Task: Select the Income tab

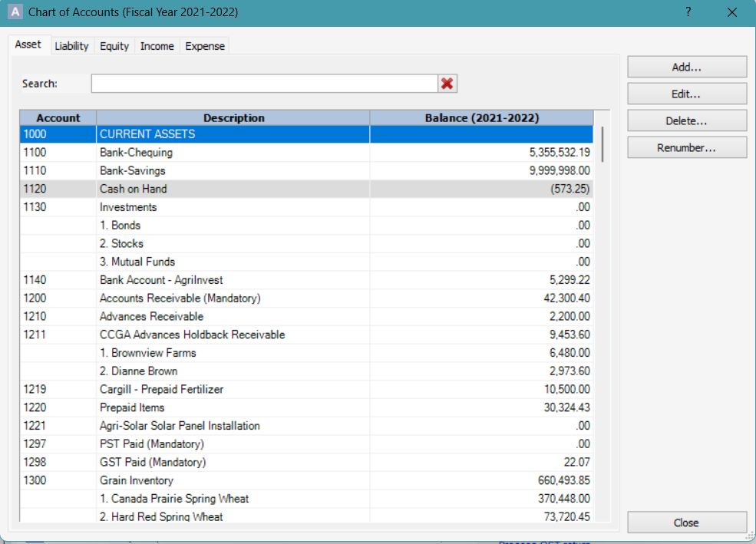Action: [x=157, y=46]
